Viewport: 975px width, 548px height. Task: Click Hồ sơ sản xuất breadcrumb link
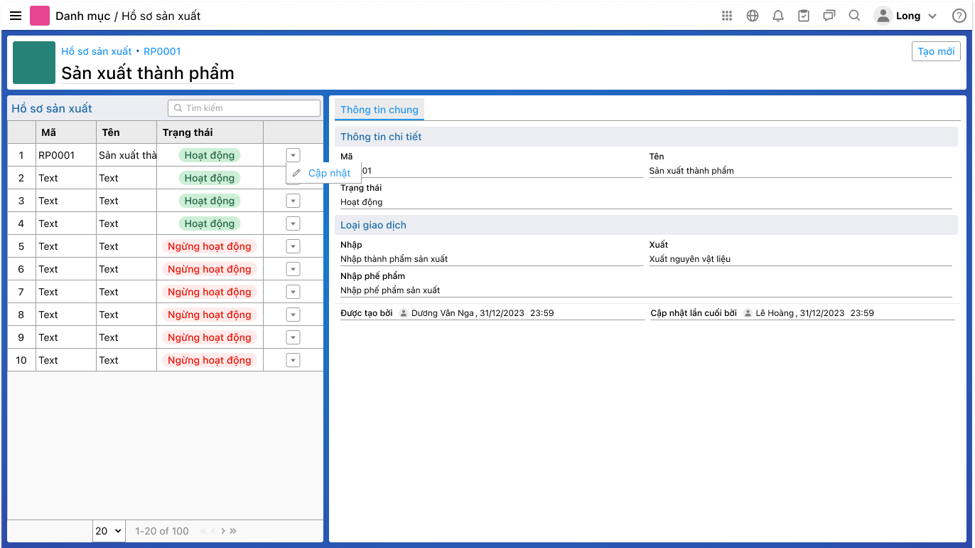tap(95, 51)
